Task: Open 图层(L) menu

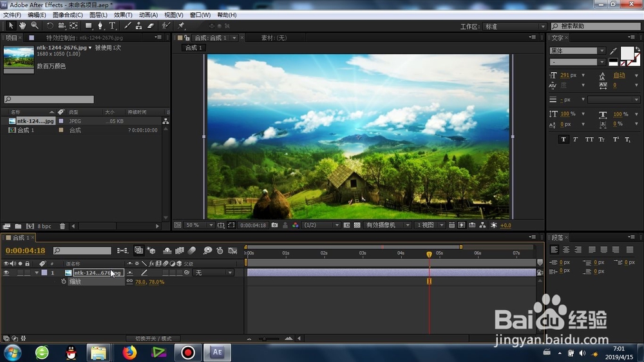Action: pyautogui.click(x=98, y=15)
